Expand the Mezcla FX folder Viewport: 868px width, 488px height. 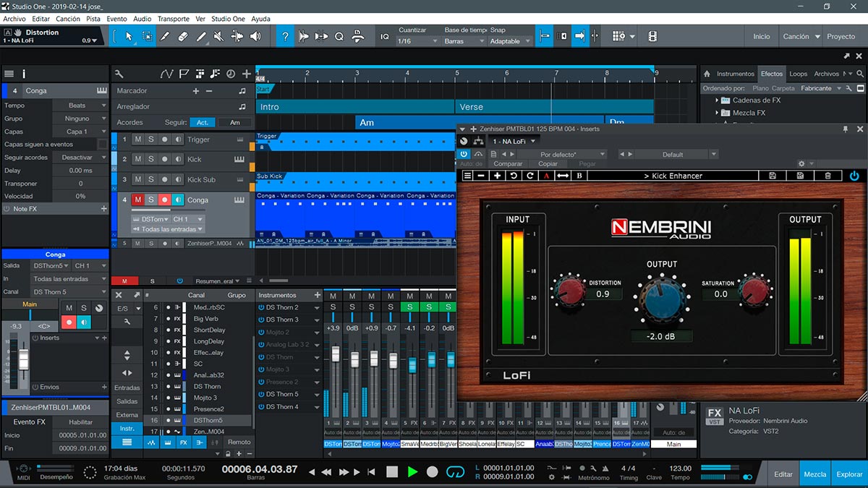pos(717,113)
